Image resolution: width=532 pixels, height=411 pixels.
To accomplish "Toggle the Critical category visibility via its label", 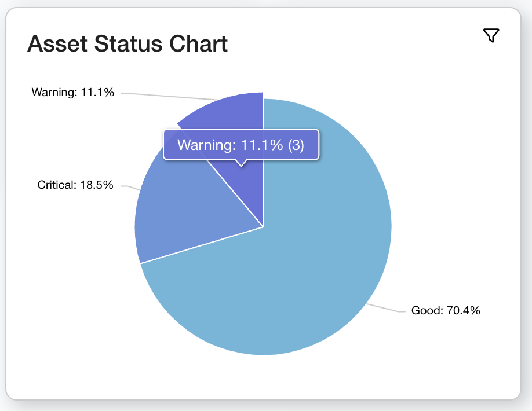I will click(75, 185).
